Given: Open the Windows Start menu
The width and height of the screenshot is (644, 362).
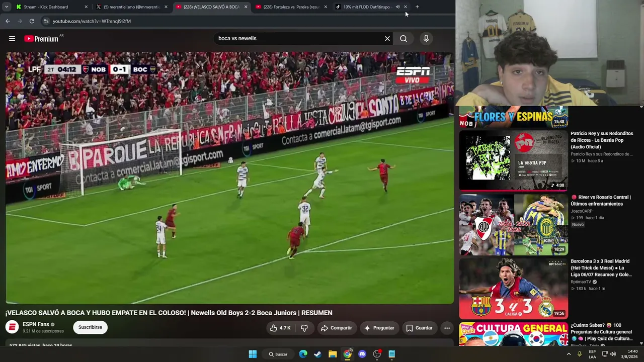Looking at the screenshot, I should [x=253, y=354].
